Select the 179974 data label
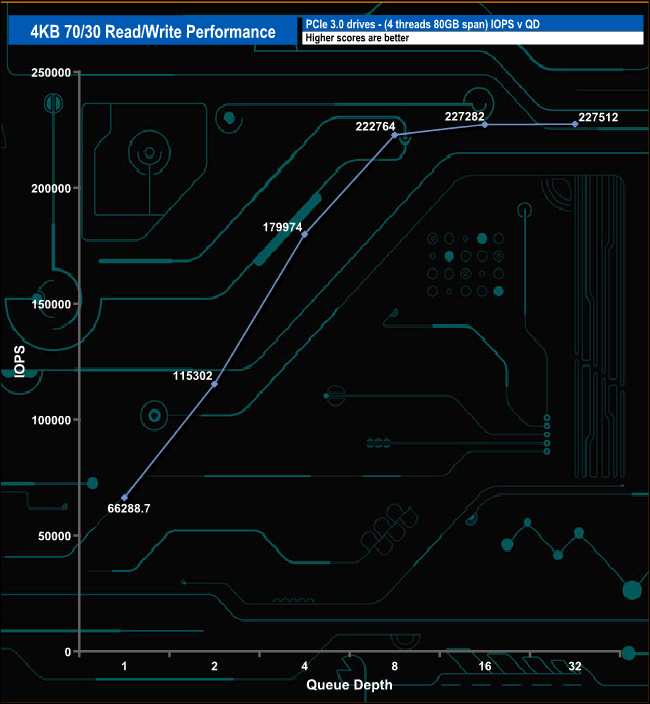This screenshot has width=650, height=704. point(283,226)
